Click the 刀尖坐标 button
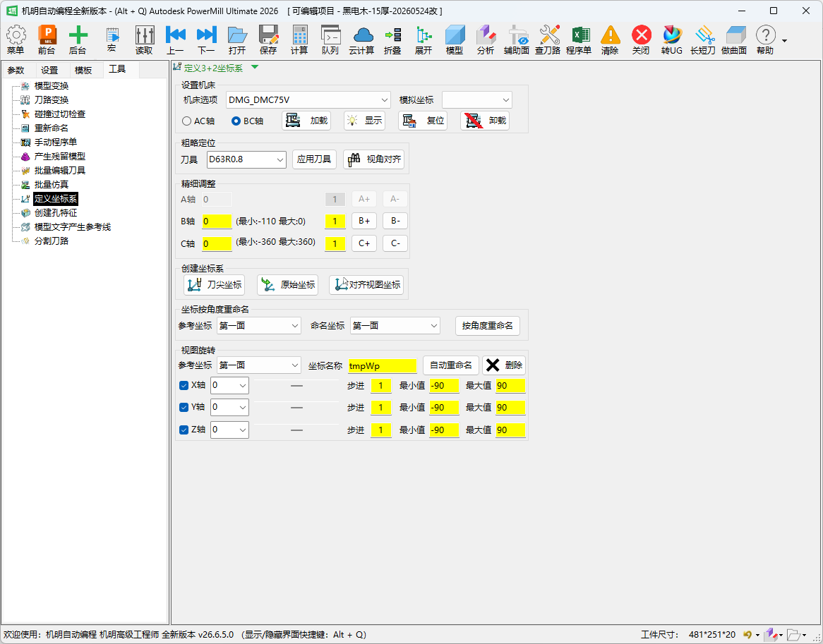Screen dimensions: 823x644 click(x=214, y=285)
